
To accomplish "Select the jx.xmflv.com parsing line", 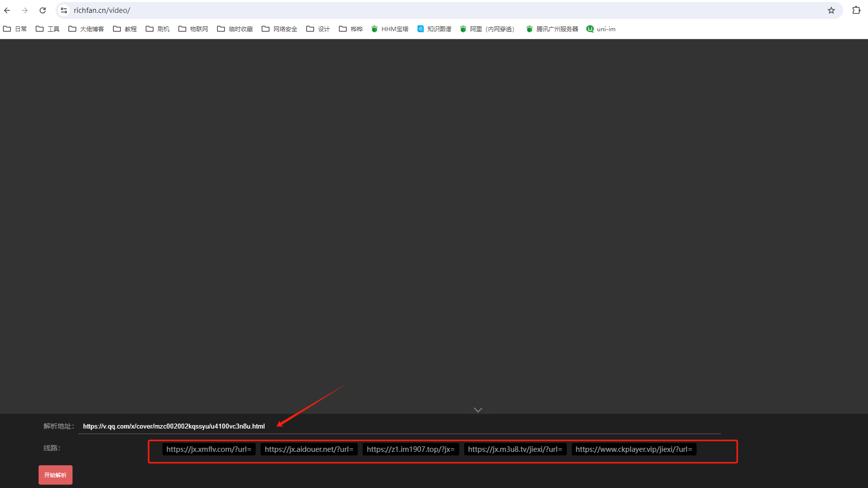I will tap(209, 449).
